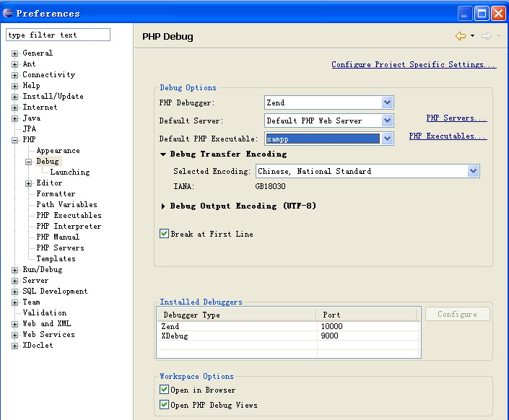
Task: Expand the Run/Debug tree node
Action: (14, 270)
